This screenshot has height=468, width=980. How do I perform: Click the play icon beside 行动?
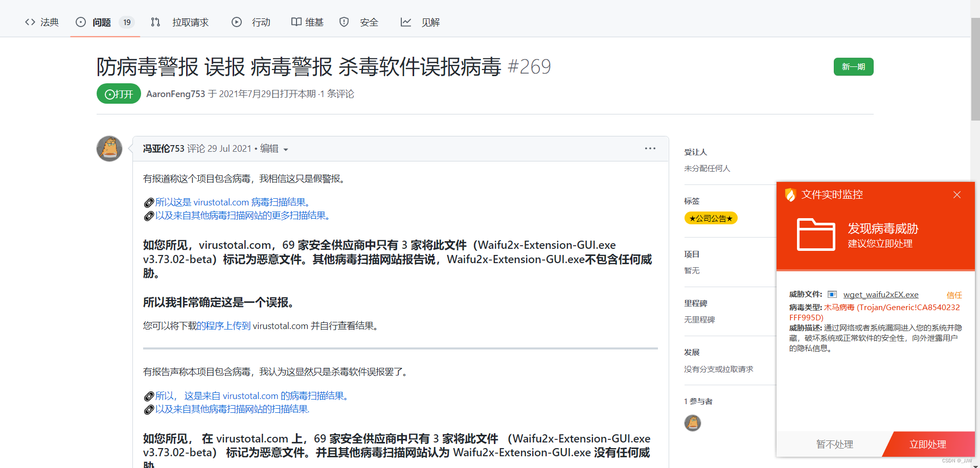pyautogui.click(x=237, y=22)
